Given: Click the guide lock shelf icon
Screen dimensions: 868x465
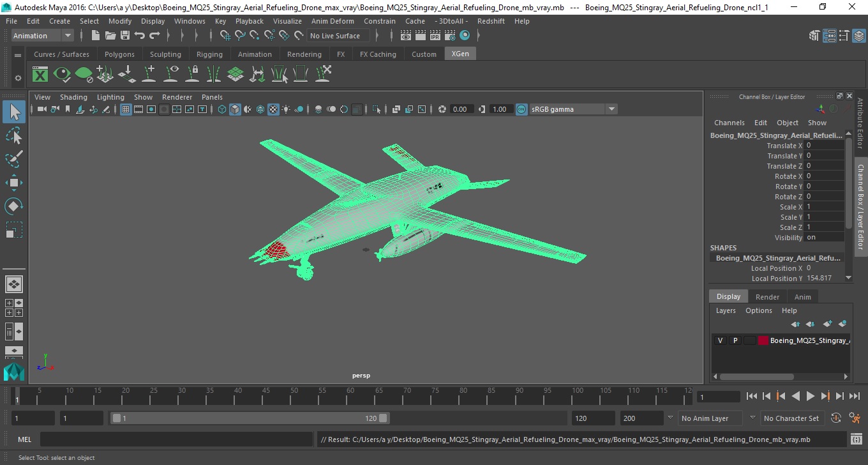Looking at the screenshot, I should pyautogui.click(x=192, y=75).
